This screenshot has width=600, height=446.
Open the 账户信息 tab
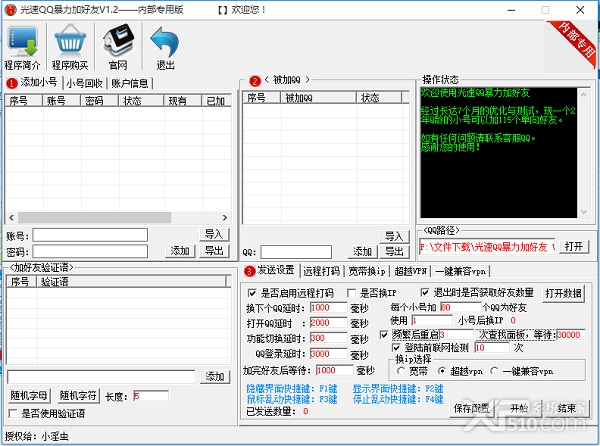pyautogui.click(x=130, y=83)
